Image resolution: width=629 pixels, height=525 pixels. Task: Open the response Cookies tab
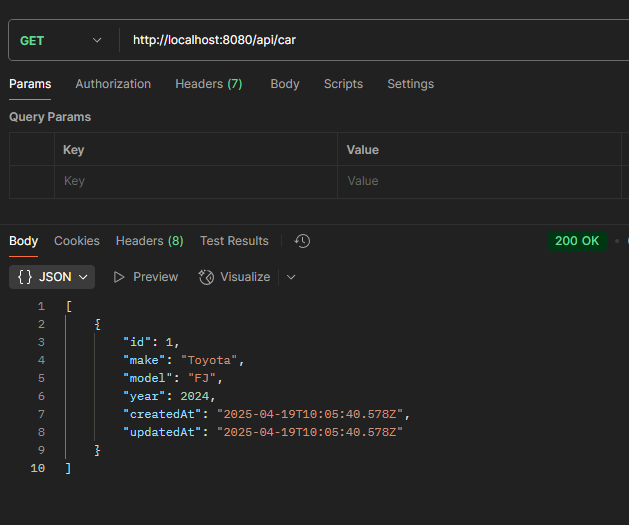tap(77, 241)
